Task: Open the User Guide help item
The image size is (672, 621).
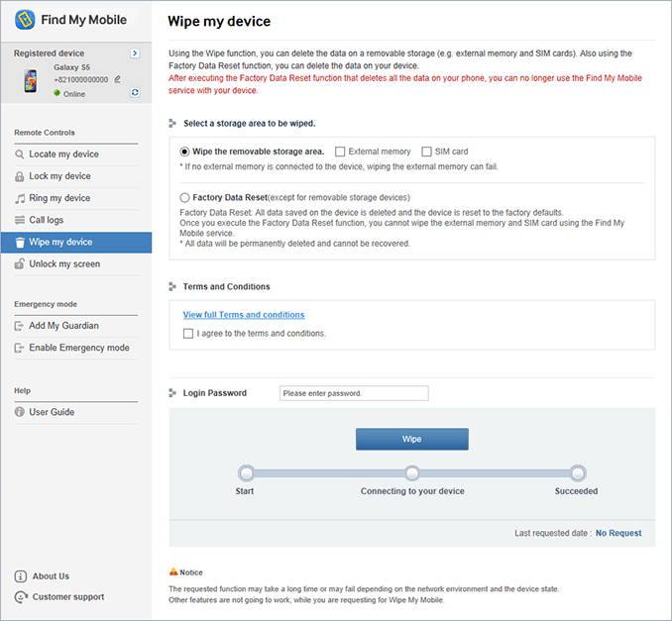Action: tap(52, 412)
